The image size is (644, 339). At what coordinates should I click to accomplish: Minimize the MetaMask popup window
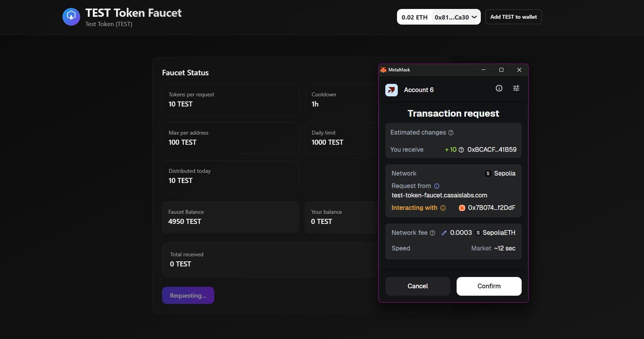click(483, 70)
